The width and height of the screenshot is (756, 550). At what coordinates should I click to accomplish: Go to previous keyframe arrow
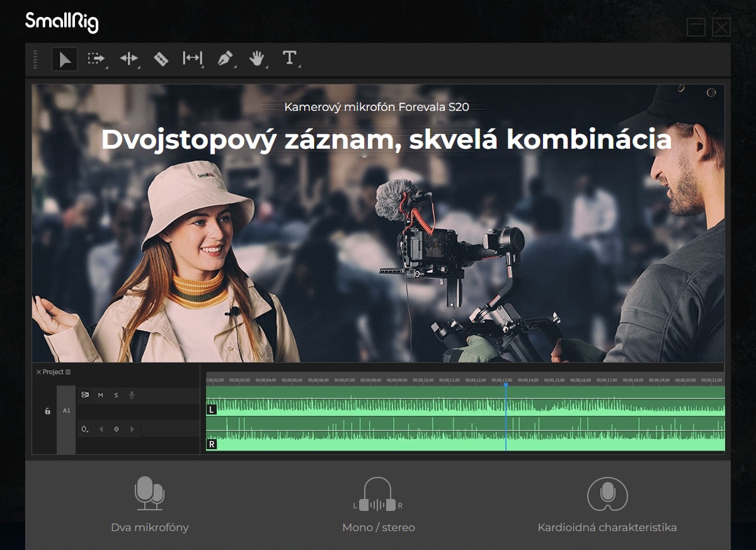[x=101, y=429]
